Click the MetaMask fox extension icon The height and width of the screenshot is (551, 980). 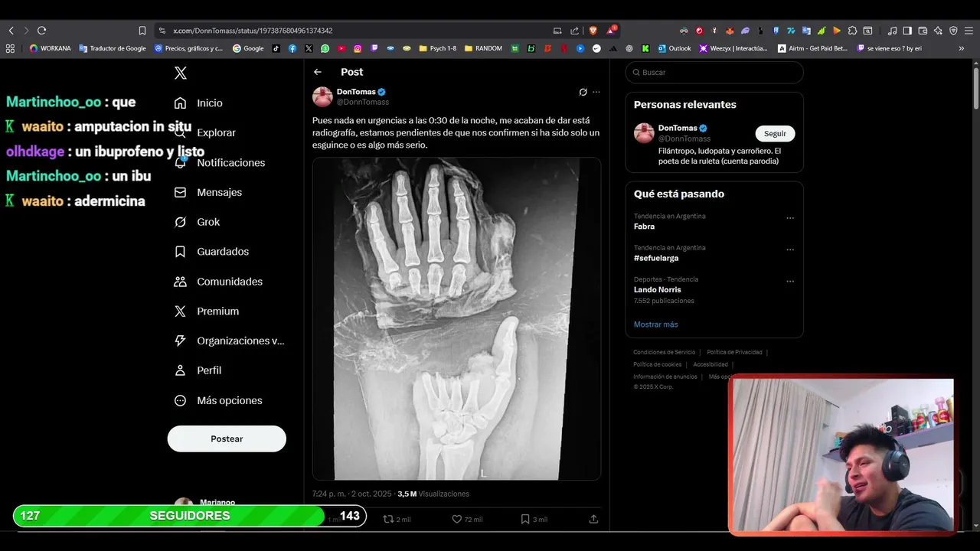point(730,31)
